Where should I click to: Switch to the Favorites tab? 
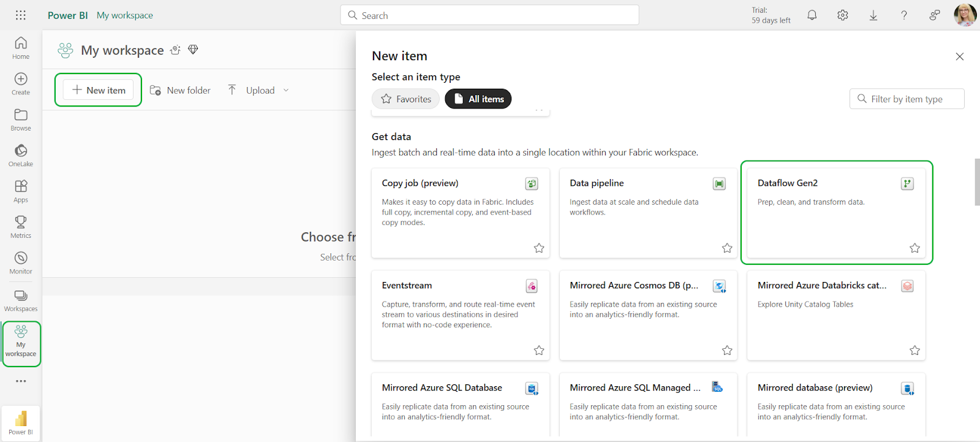pos(405,99)
